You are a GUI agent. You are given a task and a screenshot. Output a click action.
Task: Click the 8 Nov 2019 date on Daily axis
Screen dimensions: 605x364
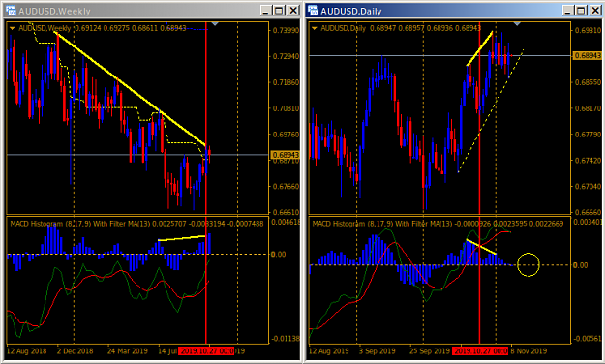coord(529,351)
